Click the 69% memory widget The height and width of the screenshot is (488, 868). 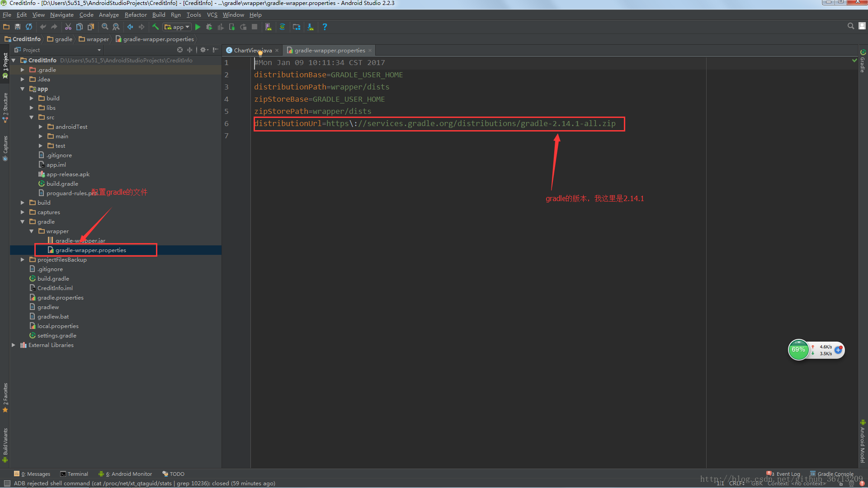(798, 350)
